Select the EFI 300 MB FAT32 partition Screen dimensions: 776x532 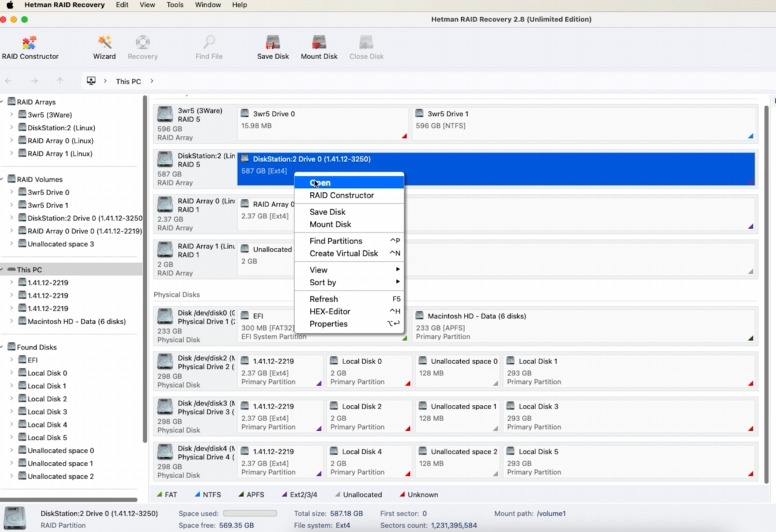(x=266, y=325)
